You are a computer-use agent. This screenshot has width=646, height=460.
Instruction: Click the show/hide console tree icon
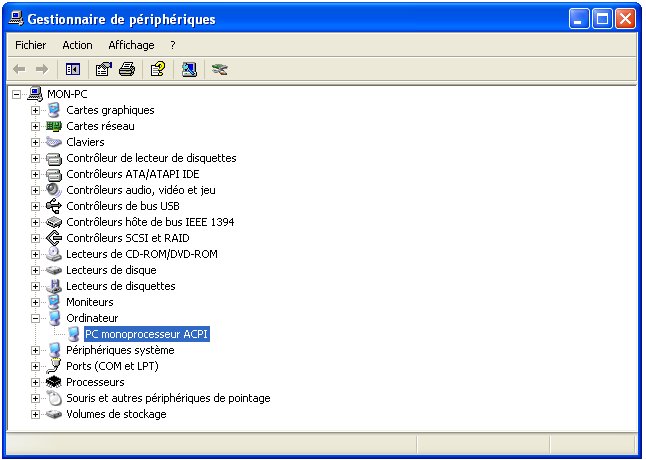(x=72, y=69)
